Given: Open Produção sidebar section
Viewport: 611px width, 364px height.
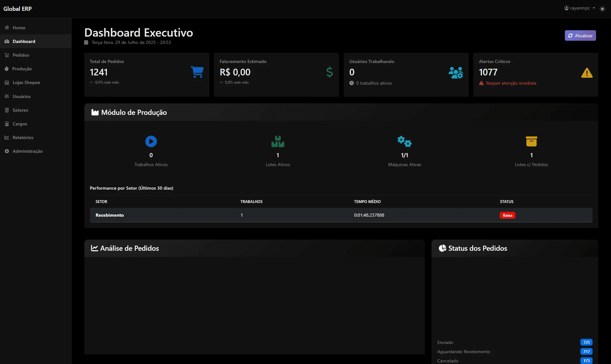Looking at the screenshot, I should click(x=22, y=69).
